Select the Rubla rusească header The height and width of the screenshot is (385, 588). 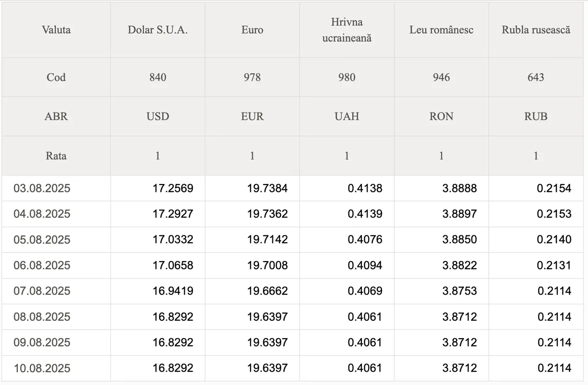click(536, 30)
